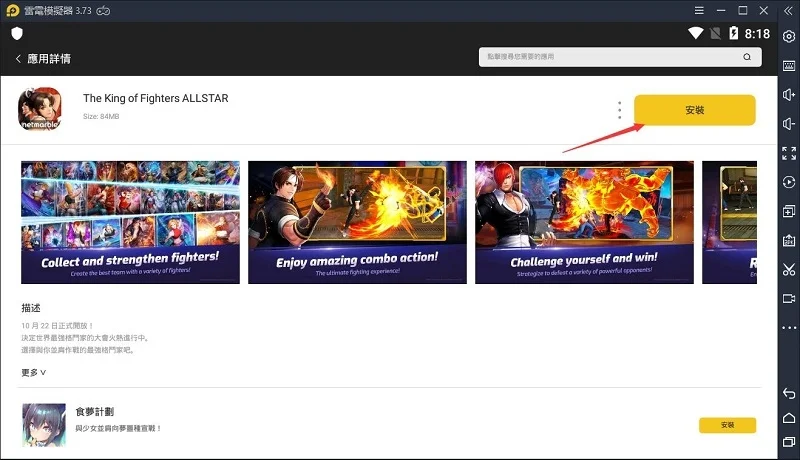Click the install APK icon in sidebar

pyautogui.click(x=789, y=240)
